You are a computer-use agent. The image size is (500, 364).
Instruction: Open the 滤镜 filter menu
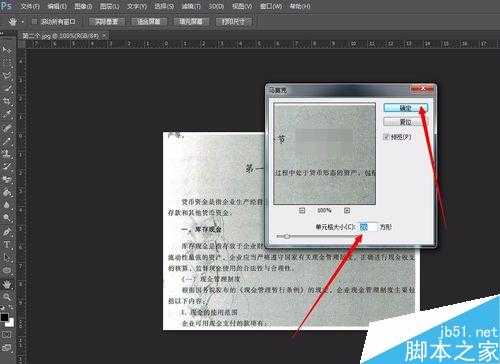[191, 6]
